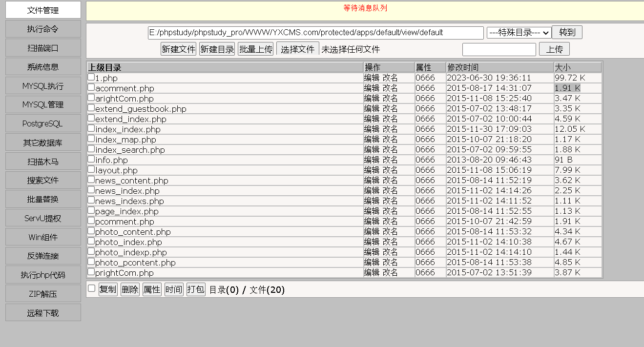Image resolution: width=644 pixels, height=347 pixels.
Task: Click the 打包 button at the bottom
Action: 195,288
